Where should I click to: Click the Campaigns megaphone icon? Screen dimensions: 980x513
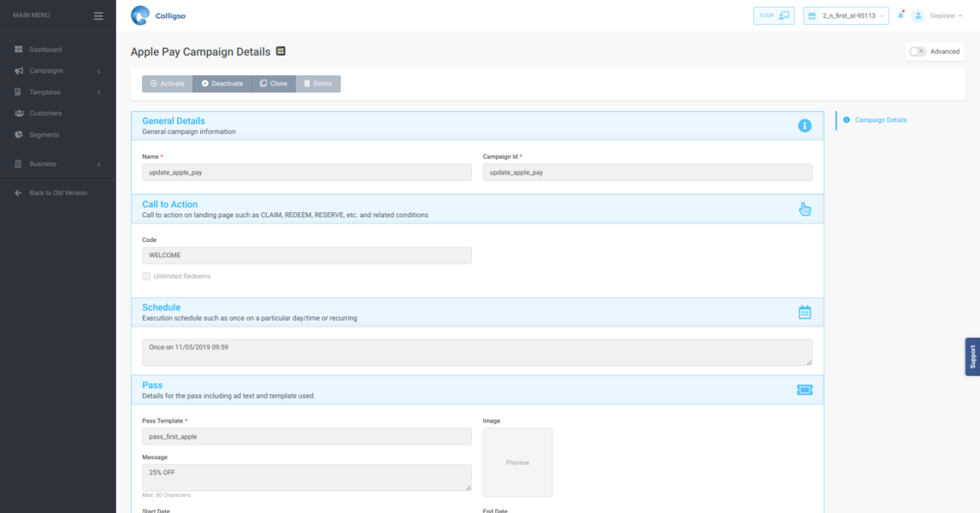click(18, 71)
